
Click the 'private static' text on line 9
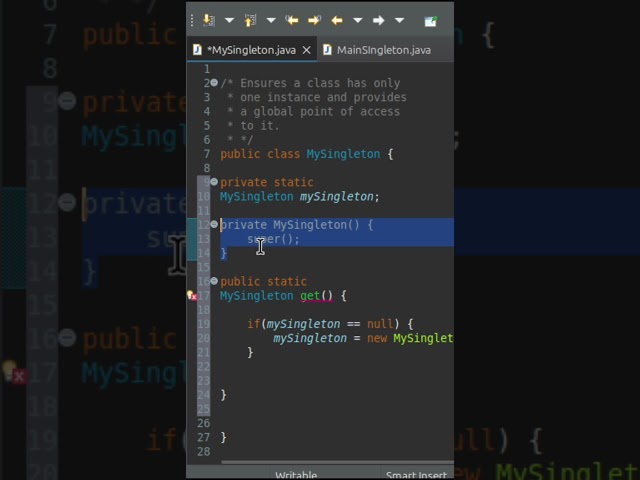click(x=267, y=182)
